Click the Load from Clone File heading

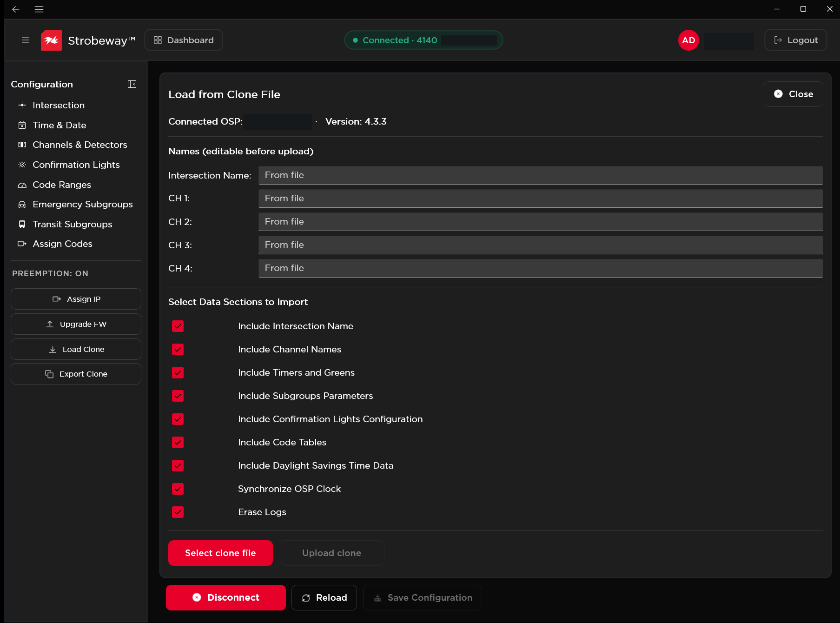click(x=224, y=94)
